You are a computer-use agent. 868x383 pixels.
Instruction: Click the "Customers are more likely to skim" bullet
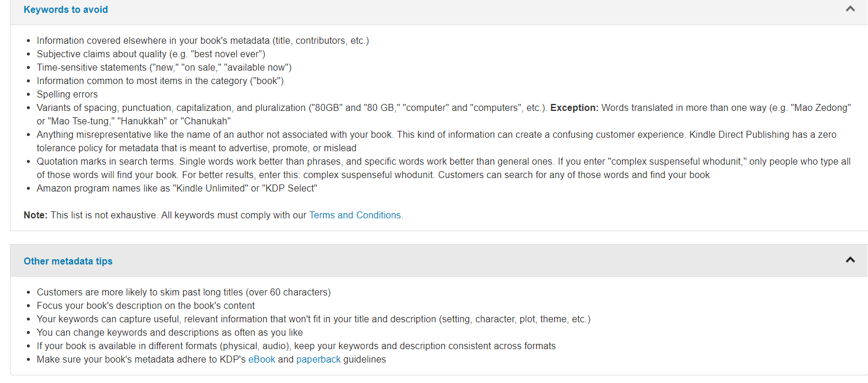(184, 293)
